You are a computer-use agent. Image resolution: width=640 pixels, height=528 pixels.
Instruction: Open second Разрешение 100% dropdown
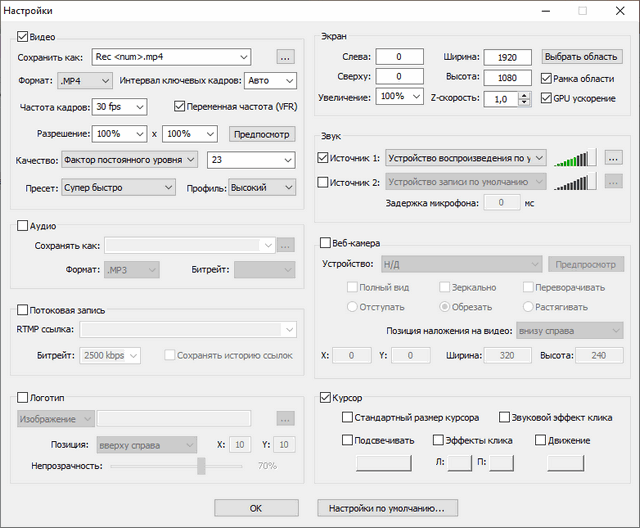(x=190, y=134)
